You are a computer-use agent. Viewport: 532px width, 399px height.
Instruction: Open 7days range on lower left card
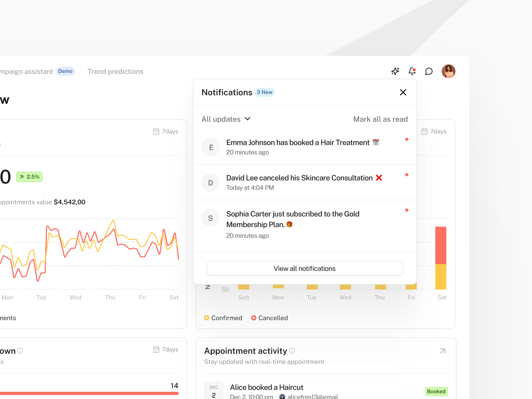(166, 349)
